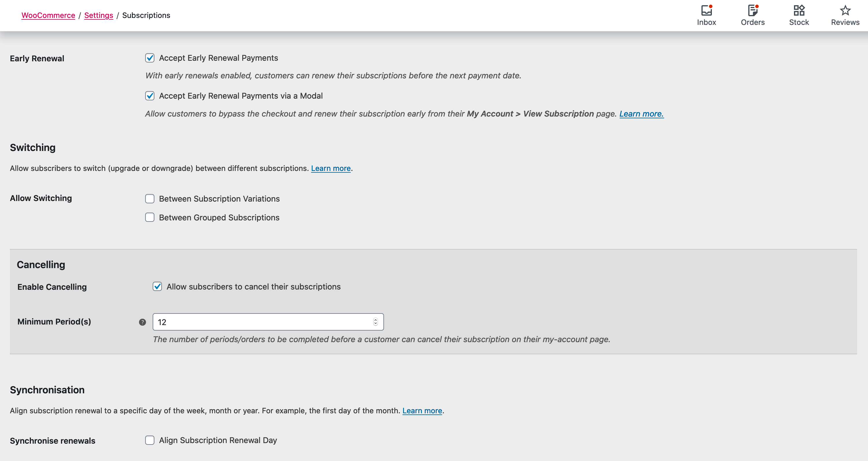
Task: Check Align Subscription Renewal Day
Action: pyautogui.click(x=149, y=440)
